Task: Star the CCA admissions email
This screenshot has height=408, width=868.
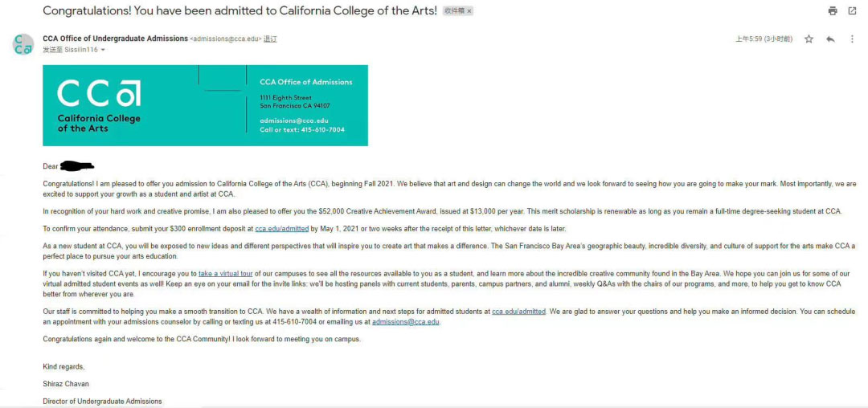Action: [809, 39]
